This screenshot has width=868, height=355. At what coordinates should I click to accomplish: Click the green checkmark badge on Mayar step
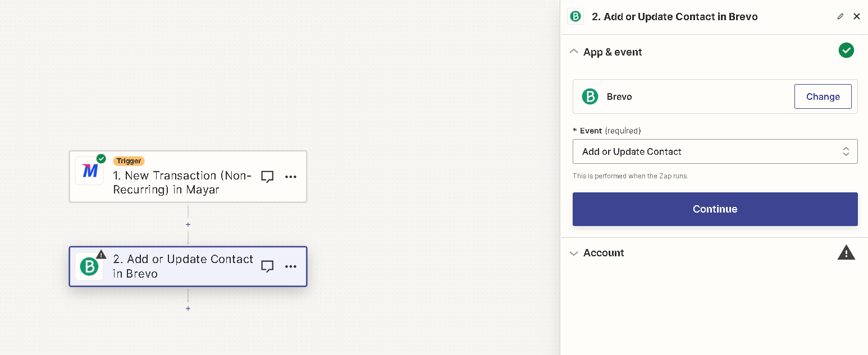tap(101, 159)
